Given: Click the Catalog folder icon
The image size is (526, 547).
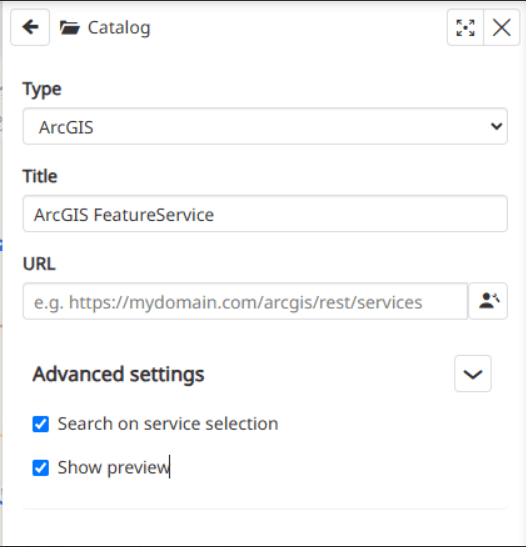Looking at the screenshot, I should tap(69, 28).
